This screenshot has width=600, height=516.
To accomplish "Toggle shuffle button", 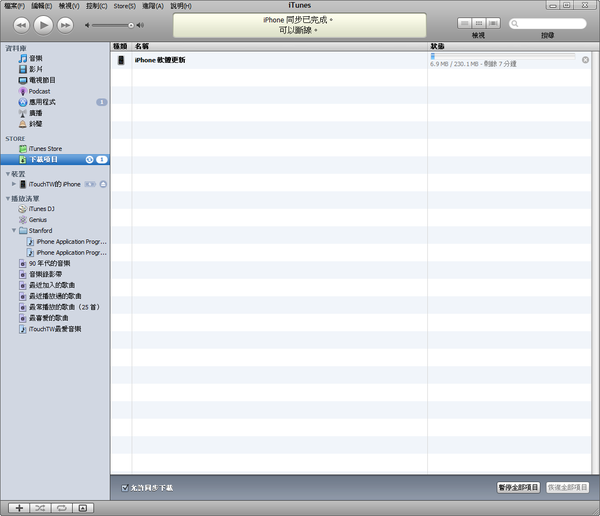I will [40, 508].
